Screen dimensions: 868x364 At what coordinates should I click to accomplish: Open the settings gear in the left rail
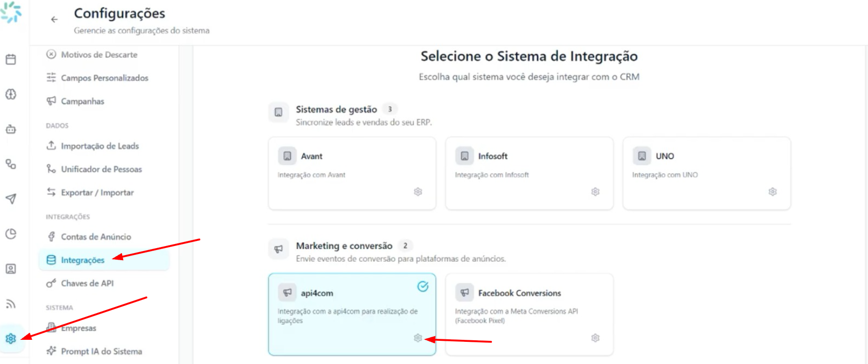(11, 338)
